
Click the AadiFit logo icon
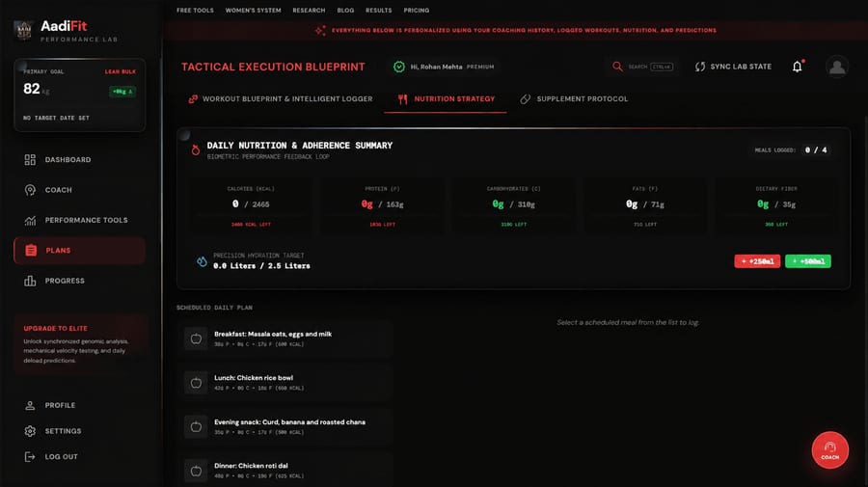pos(23,30)
